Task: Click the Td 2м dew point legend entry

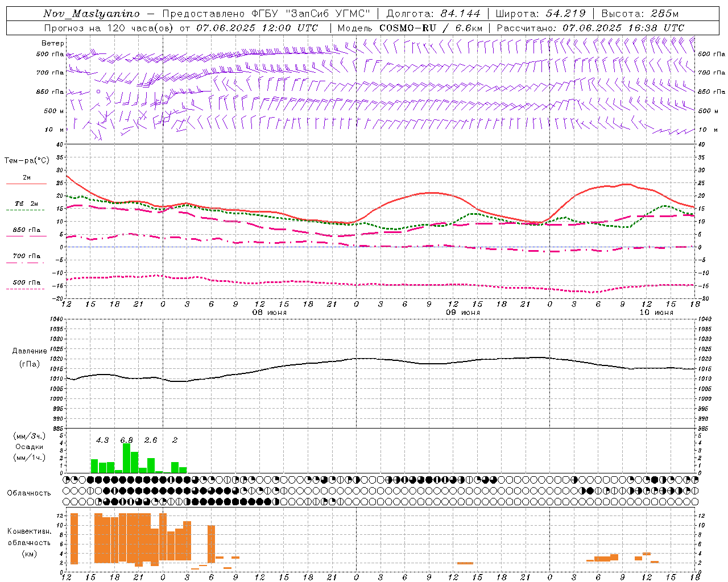Action: [x=27, y=203]
